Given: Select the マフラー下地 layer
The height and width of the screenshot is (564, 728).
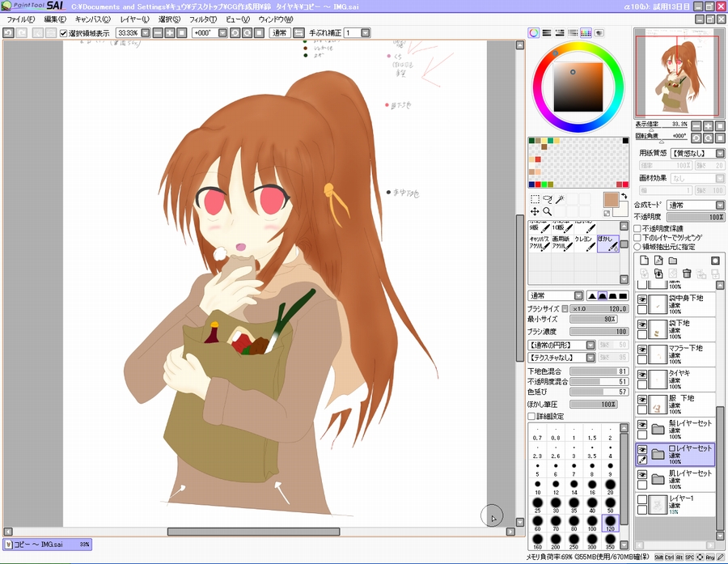Looking at the screenshot, I should click(x=675, y=354).
